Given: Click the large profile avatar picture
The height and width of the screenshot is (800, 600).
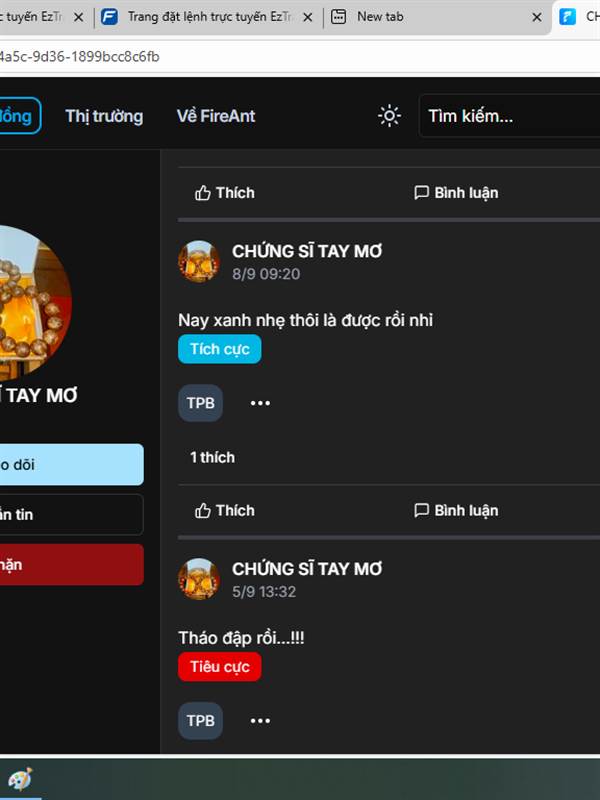Looking at the screenshot, I should point(35,302).
